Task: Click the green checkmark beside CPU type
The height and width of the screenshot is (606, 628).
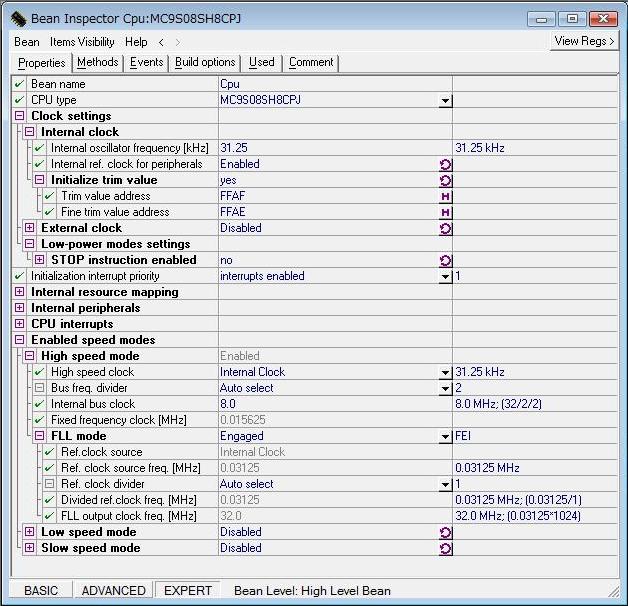Action: [x=19, y=100]
